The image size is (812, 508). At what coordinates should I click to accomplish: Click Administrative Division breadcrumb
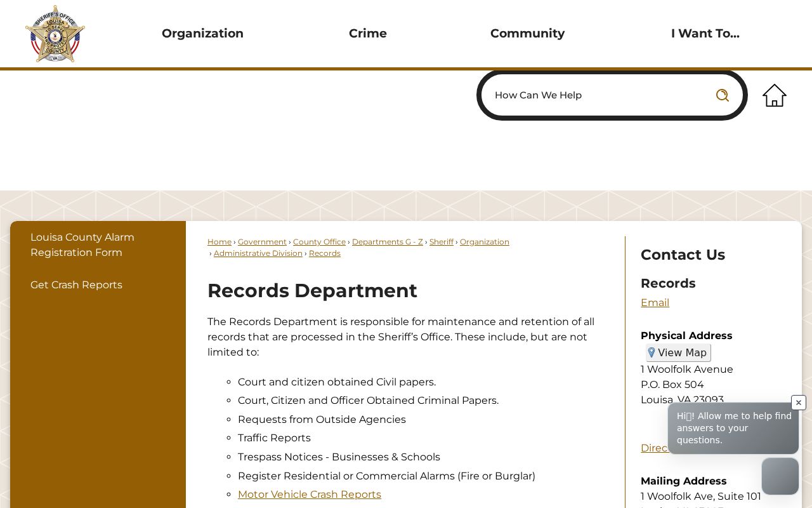point(258,253)
